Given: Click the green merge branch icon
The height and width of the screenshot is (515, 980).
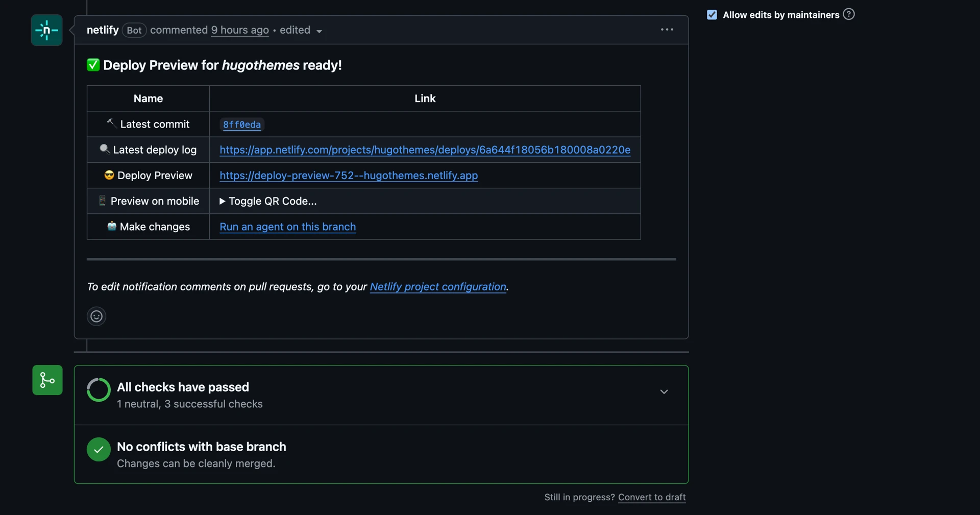Looking at the screenshot, I should click(47, 380).
